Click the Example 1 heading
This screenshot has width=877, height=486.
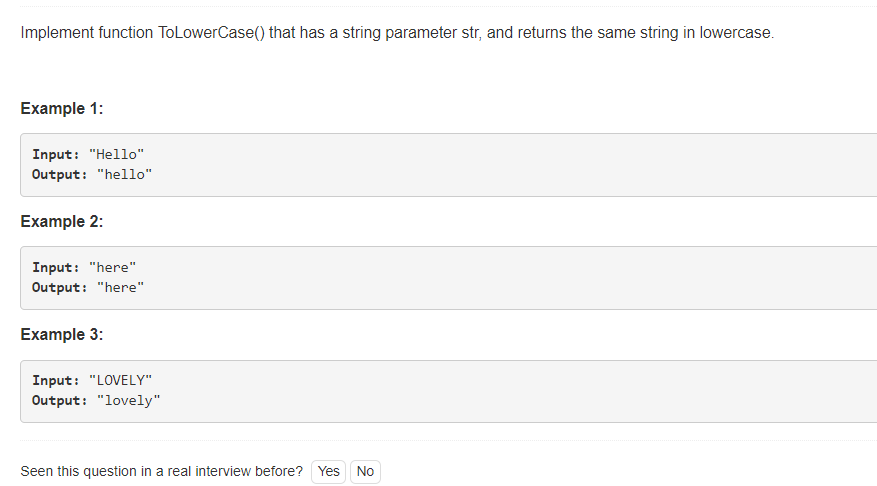tap(62, 108)
